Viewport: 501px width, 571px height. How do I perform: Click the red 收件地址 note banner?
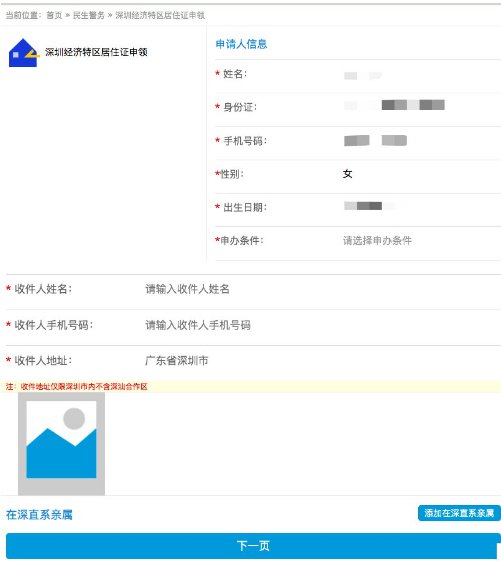(250, 386)
